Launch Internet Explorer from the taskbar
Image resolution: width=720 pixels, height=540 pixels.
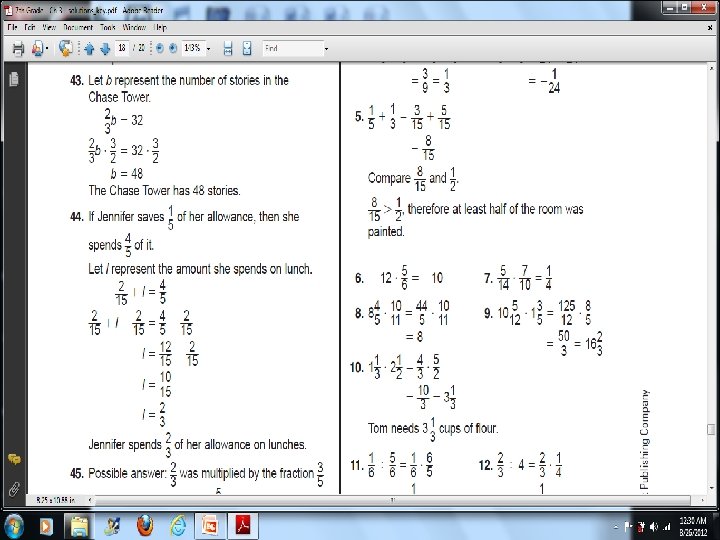tap(178, 526)
